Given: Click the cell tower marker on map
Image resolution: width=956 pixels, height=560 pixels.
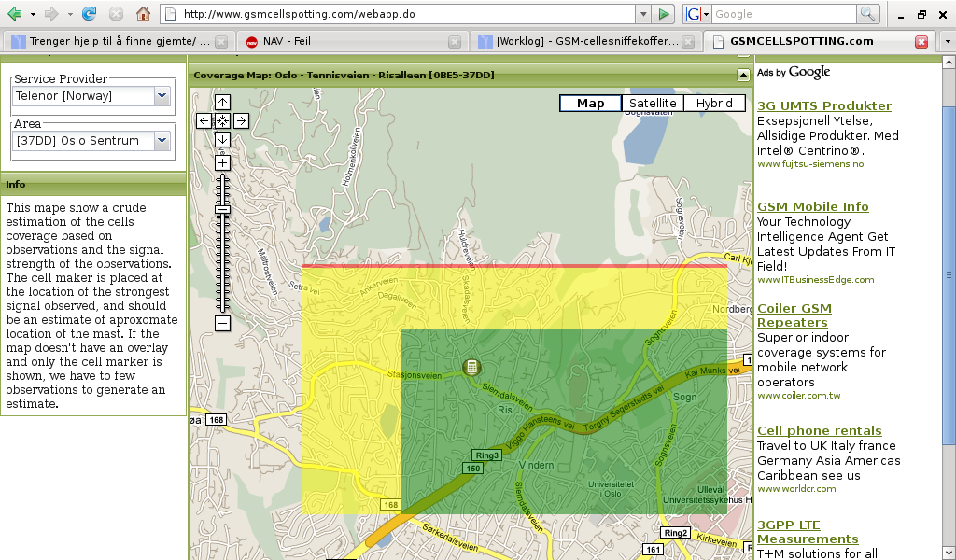Looking at the screenshot, I should (x=471, y=367).
